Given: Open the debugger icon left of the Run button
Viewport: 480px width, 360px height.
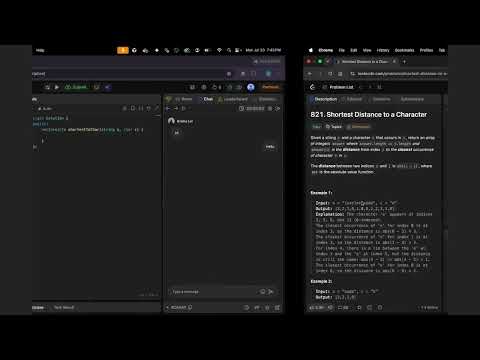Looking at the screenshot, I should pyautogui.click(x=47, y=87).
